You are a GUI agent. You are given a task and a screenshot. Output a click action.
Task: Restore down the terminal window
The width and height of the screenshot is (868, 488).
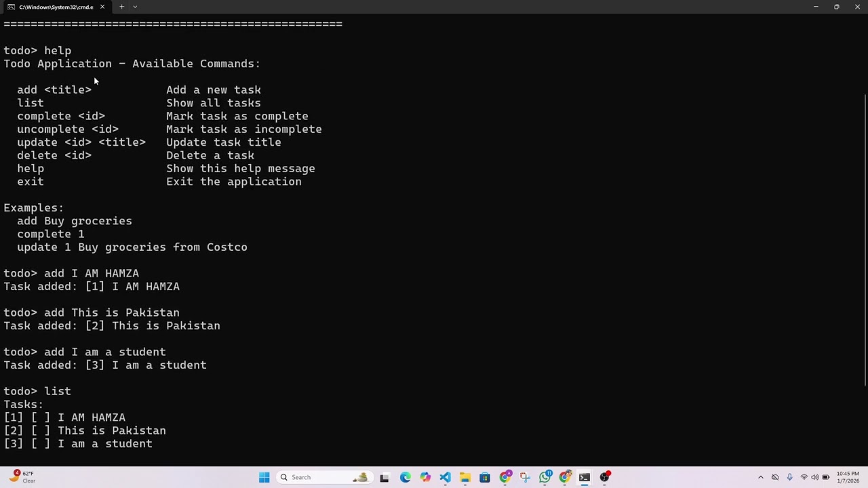click(836, 7)
